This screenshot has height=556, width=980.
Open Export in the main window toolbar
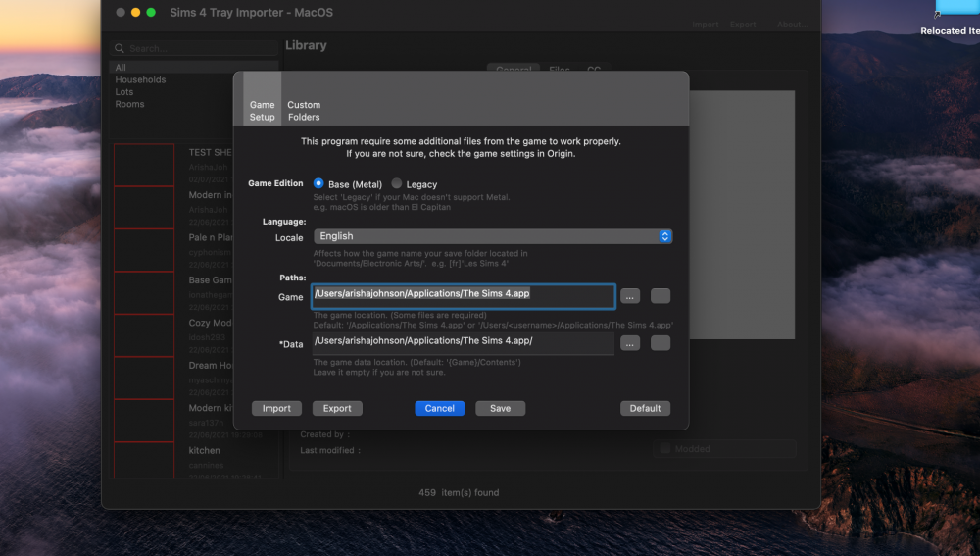point(743,25)
